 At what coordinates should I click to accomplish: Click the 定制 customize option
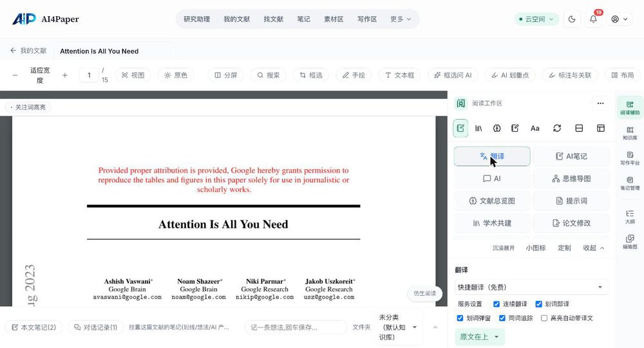(564, 248)
